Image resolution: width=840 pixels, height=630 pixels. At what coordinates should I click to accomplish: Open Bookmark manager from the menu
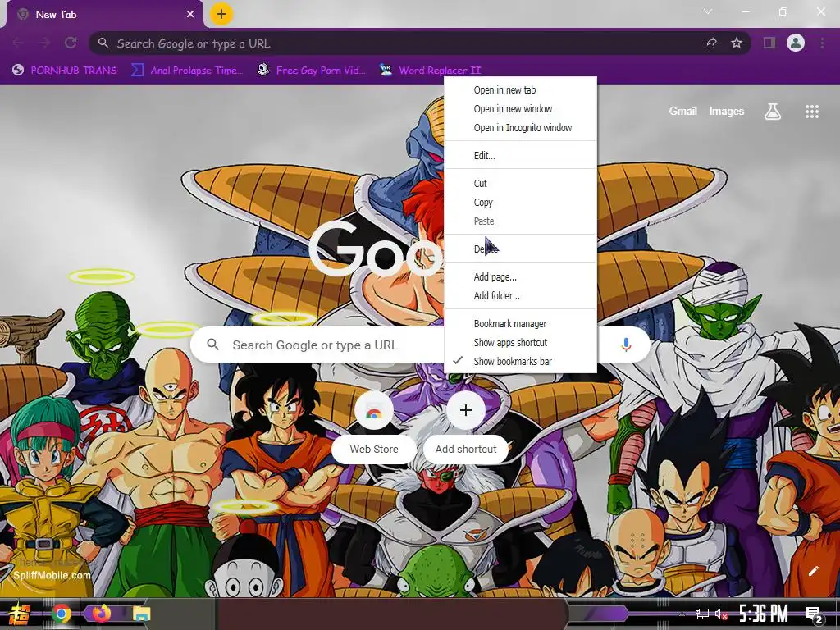(x=520, y=323)
